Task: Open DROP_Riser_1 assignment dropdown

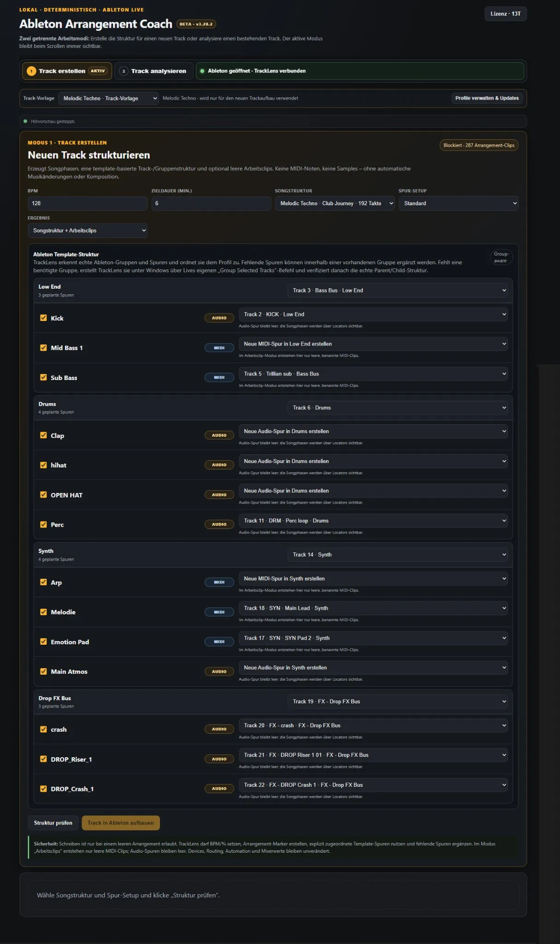Action: click(373, 755)
